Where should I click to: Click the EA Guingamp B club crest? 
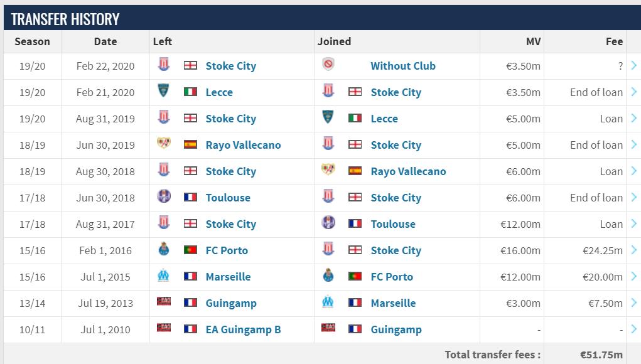point(163,329)
